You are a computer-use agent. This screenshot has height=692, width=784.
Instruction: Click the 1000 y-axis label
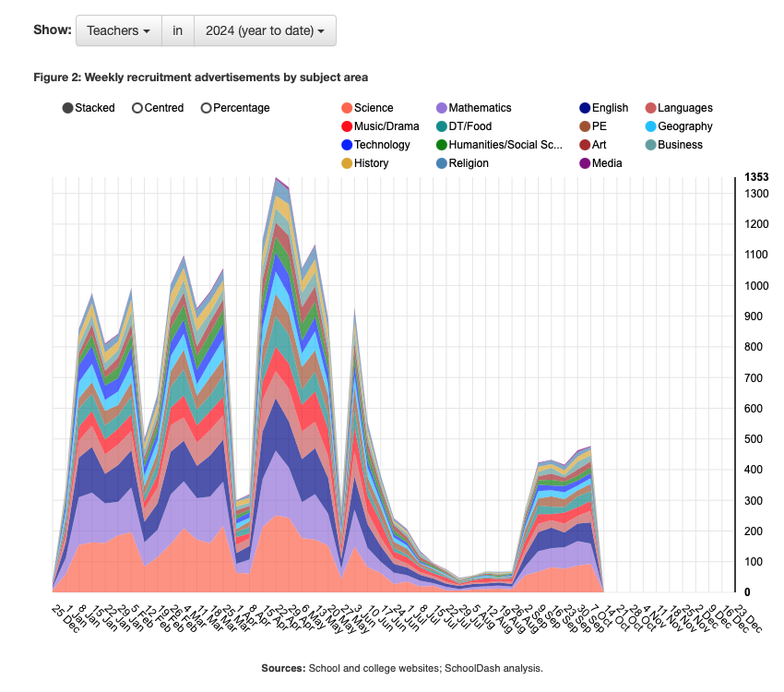tap(756, 285)
